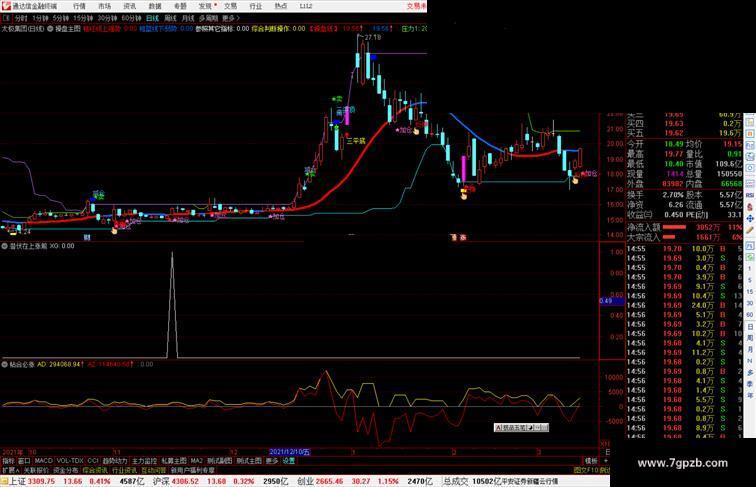Expand the 扩展 panel arrow

(x=10, y=470)
